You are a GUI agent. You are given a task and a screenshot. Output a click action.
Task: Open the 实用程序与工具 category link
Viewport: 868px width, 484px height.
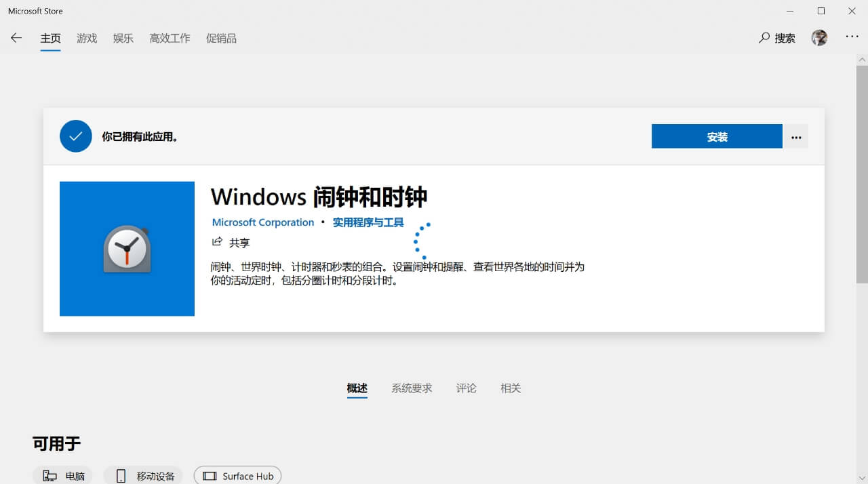point(368,222)
